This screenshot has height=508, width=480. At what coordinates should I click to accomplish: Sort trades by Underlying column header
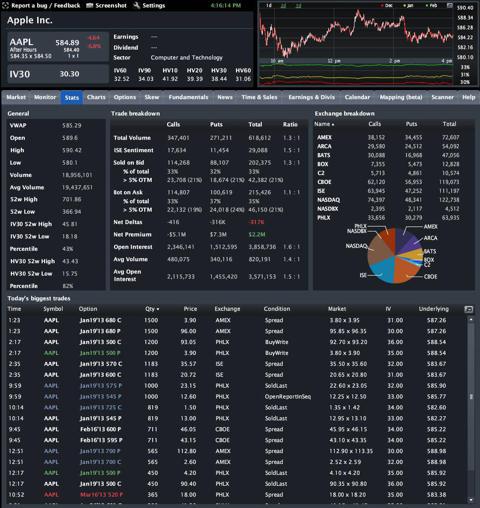pos(434,309)
